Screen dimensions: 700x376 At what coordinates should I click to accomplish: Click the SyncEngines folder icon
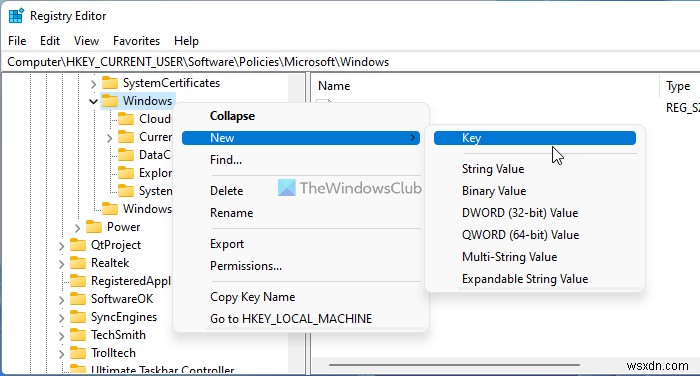(x=78, y=317)
